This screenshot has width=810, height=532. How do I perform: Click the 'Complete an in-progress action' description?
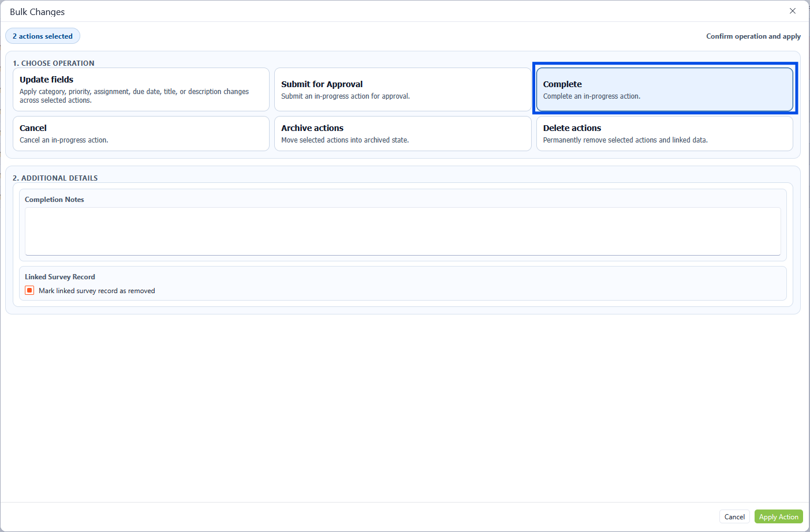pyautogui.click(x=591, y=96)
